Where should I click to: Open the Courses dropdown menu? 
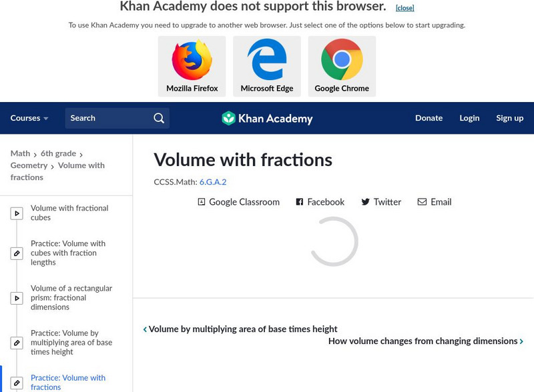click(29, 118)
